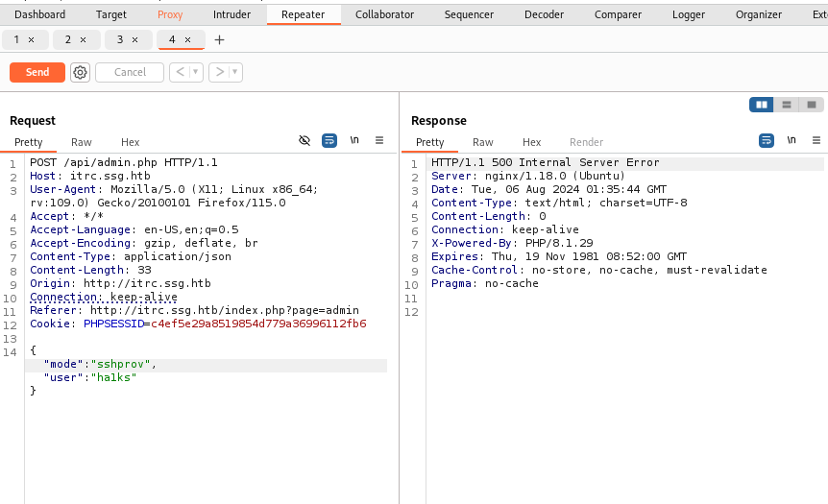Toggle non-printable \n characters in Request
828x504 pixels.
(x=354, y=140)
